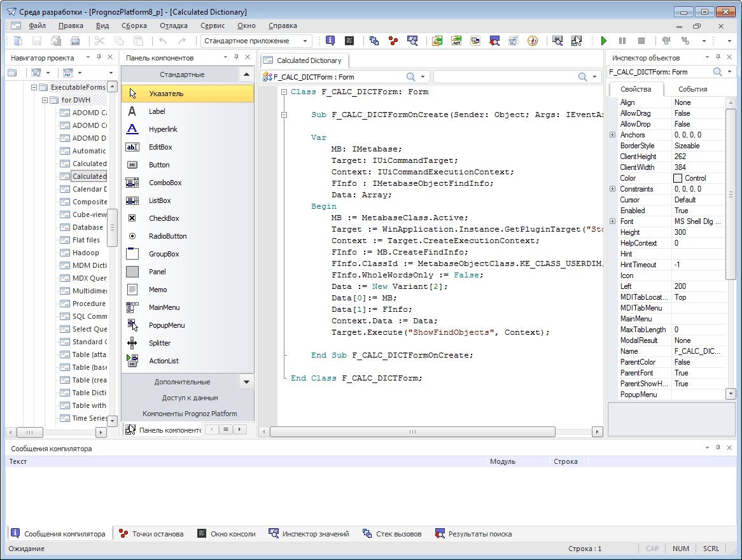This screenshot has height=560, width=742.
Task: Click the green Run button in toolbar
Action: pyautogui.click(x=604, y=41)
